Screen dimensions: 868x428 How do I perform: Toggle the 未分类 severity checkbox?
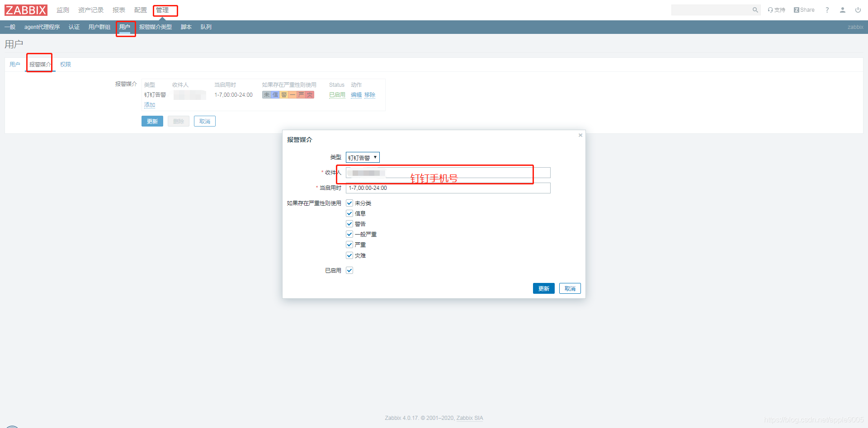349,203
